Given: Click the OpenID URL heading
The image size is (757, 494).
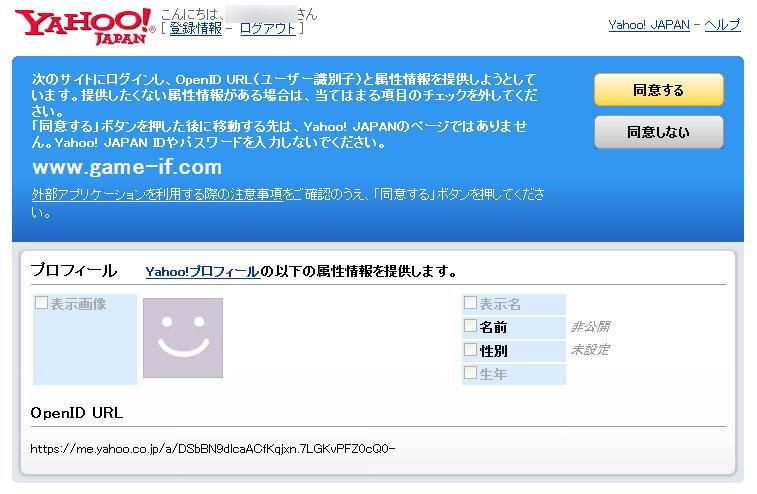Looking at the screenshot, I should [x=77, y=413].
